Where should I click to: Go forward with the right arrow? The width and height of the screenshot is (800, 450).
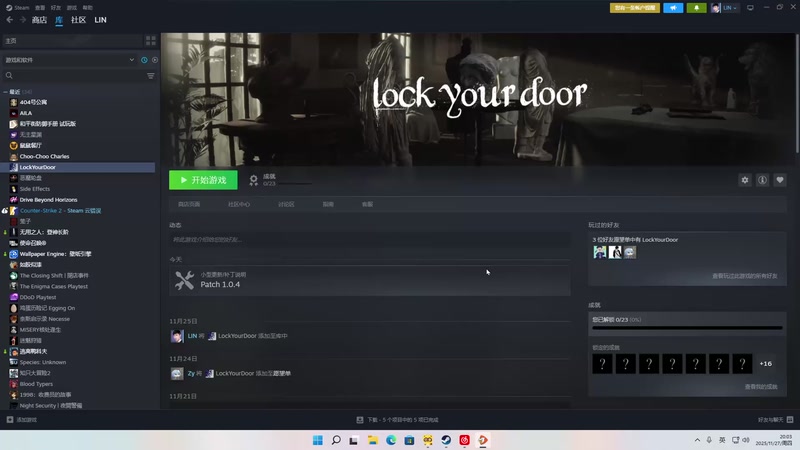[22, 19]
